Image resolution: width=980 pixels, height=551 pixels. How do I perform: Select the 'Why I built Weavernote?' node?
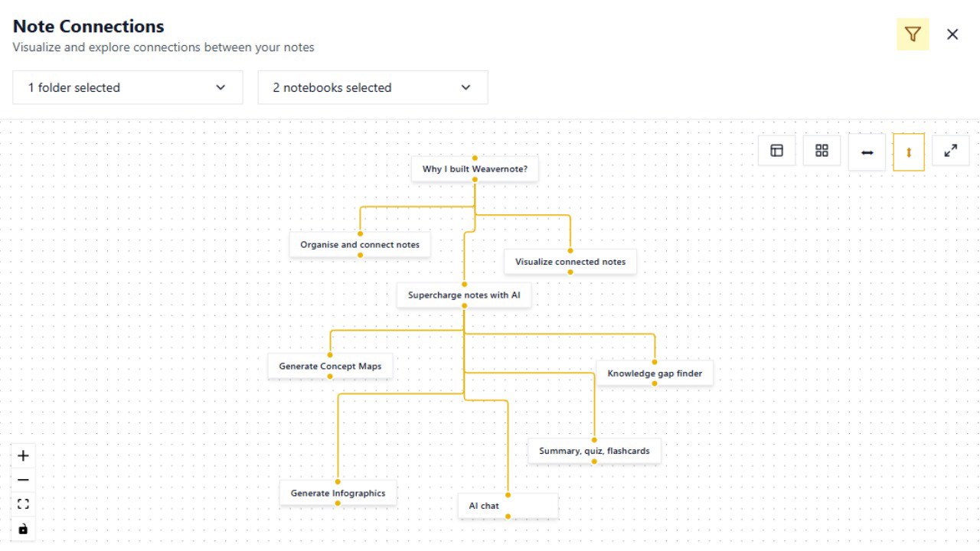coord(475,169)
